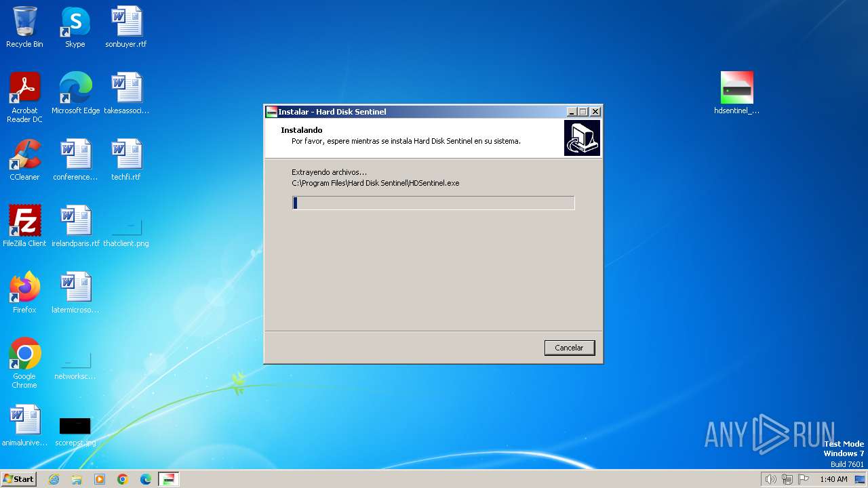Open the network tray icon

pos(787,479)
